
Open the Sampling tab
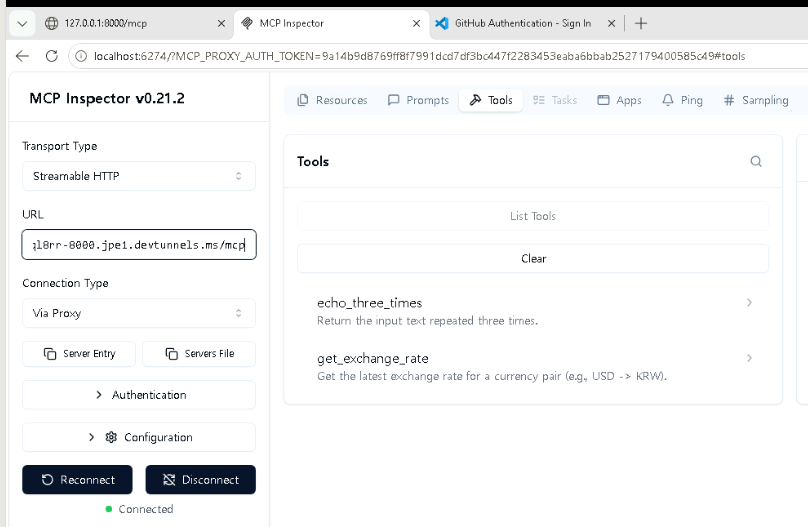click(x=756, y=100)
